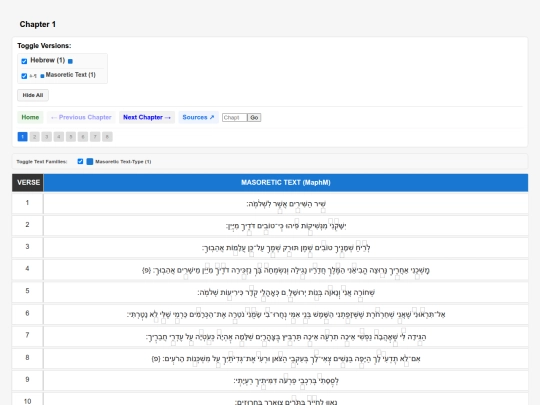This screenshot has height=405, width=540.
Task: Open the Previous Chapter link
Action: [81, 117]
